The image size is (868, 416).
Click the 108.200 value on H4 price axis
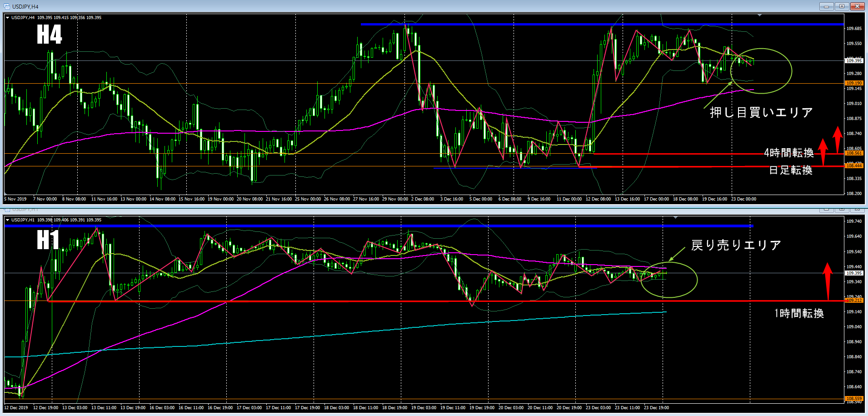pos(854,194)
